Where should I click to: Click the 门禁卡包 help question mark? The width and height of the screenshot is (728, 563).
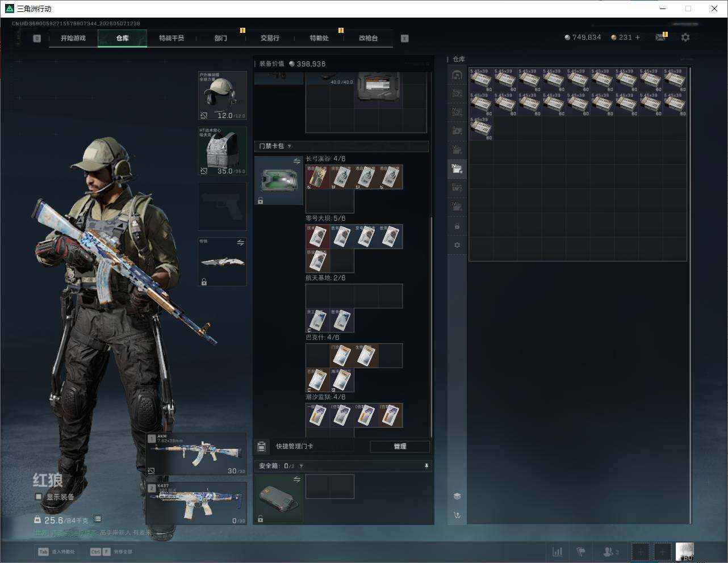(290, 146)
